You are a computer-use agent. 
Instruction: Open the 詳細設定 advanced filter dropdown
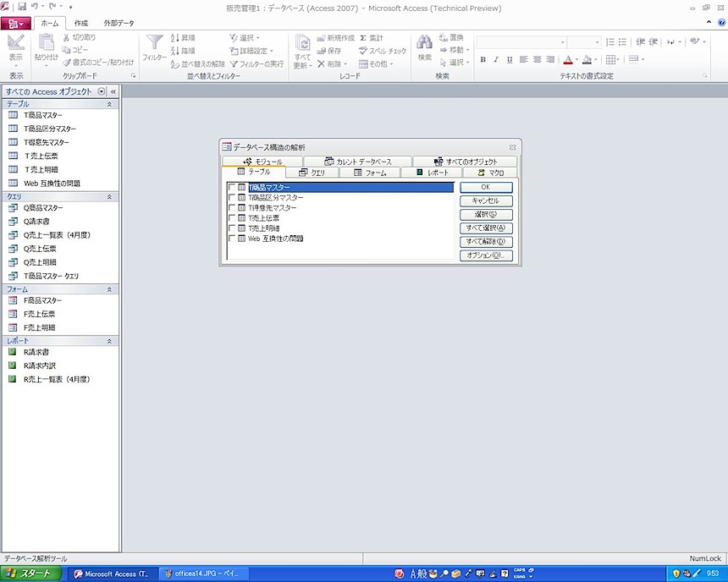251,51
